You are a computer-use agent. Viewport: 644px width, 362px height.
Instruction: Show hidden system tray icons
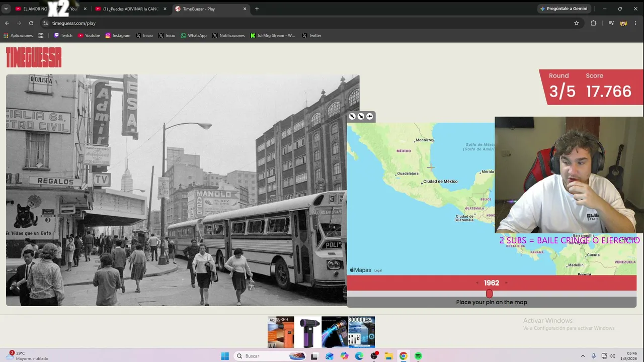(x=583, y=356)
